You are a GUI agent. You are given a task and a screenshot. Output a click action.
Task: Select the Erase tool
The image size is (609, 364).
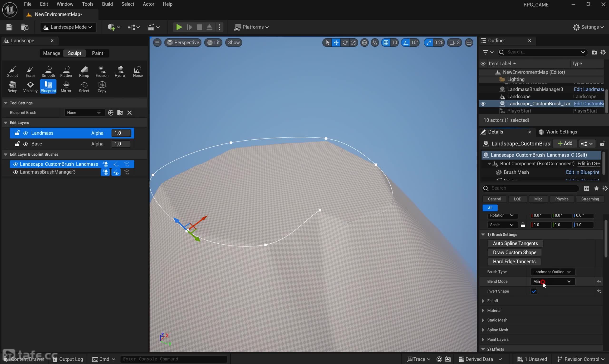pyautogui.click(x=30, y=71)
